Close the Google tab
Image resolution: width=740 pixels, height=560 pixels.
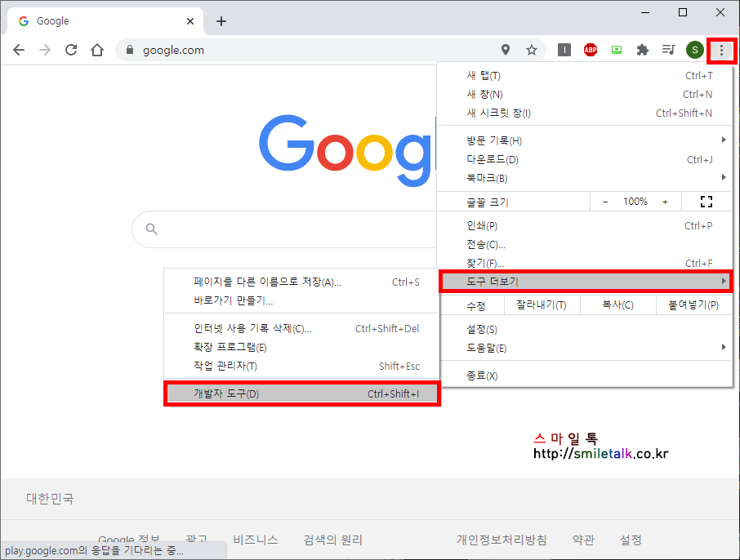[190, 21]
